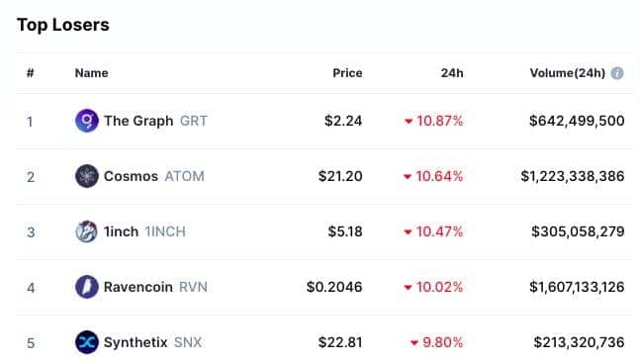Sort by Volume(24h) column header
This screenshot has height=364, width=640.
(x=568, y=73)
